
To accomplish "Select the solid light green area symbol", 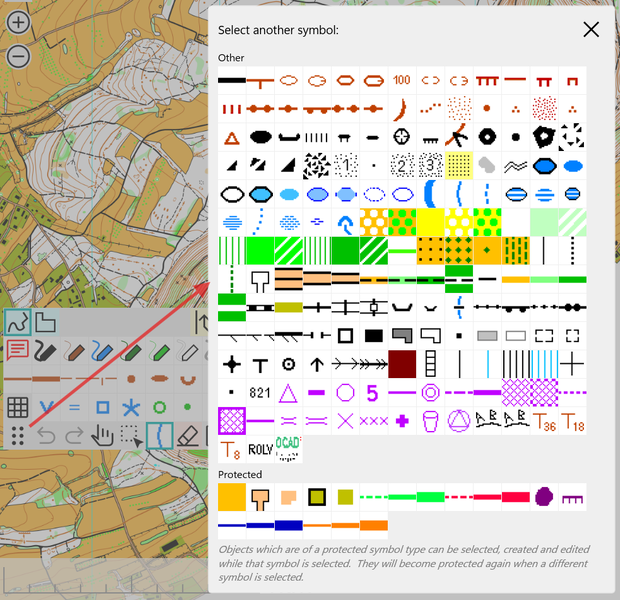I will pyautogui.click(x=544, y=223).
